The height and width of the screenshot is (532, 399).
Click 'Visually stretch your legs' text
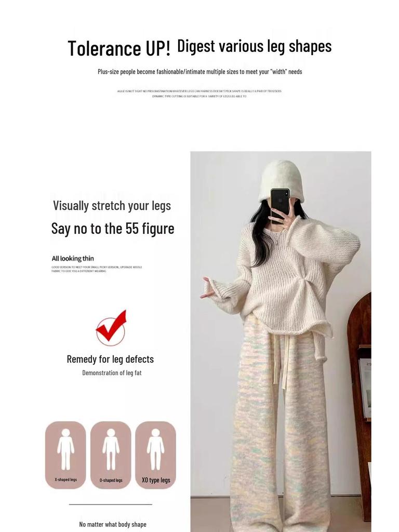tap(112, 206)
